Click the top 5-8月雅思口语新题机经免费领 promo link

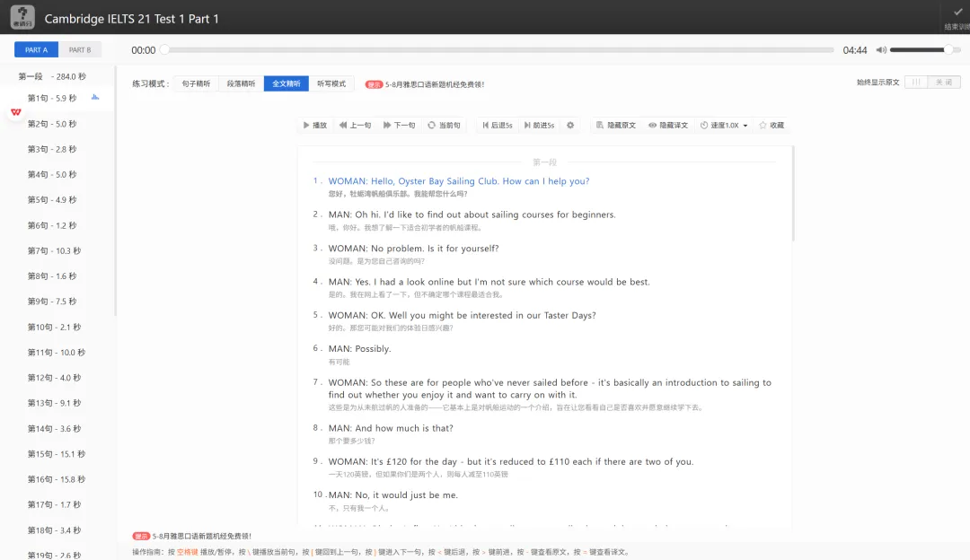[435, 84]
